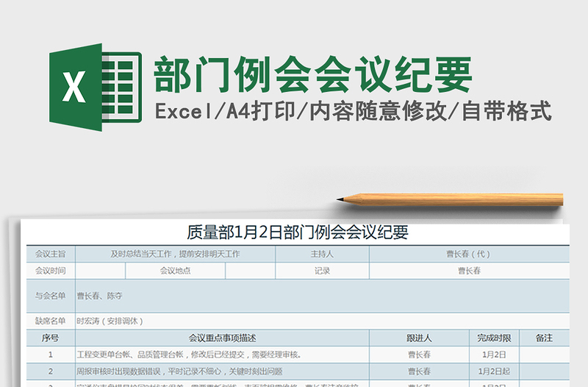Click the cell 及时总结当天工作，提前安排明天工作
The height and width of the screenshot is (387, 588).
175,254
